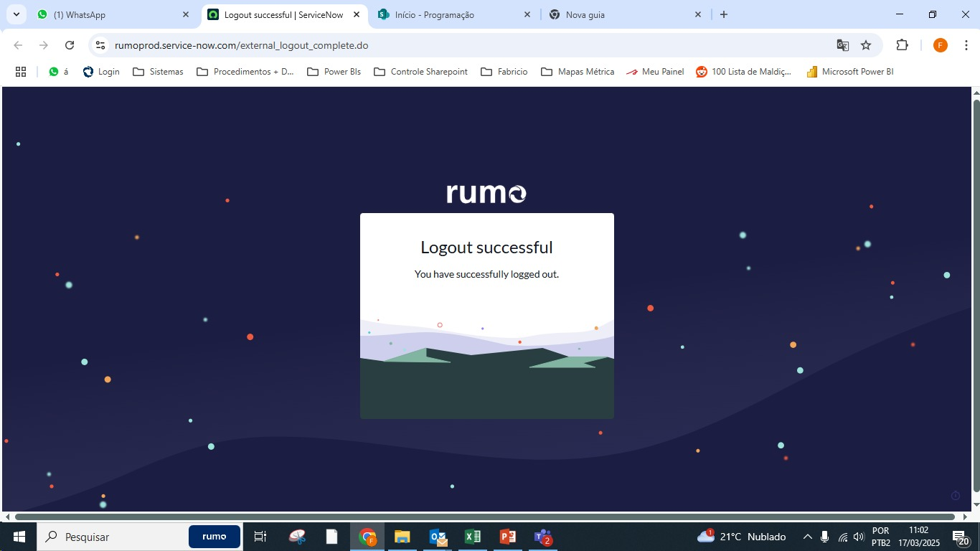
Task: Open the Microsoft Power BI bookmark
Action: [850, 72]
